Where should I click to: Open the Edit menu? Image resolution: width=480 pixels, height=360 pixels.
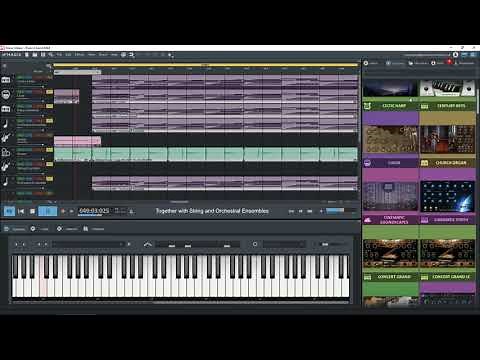(x=68, y=55)
